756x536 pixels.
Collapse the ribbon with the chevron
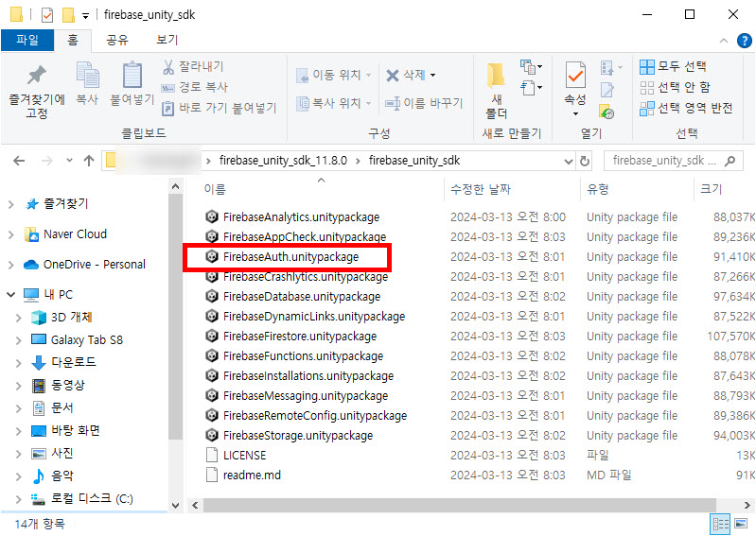click(723, 41)
